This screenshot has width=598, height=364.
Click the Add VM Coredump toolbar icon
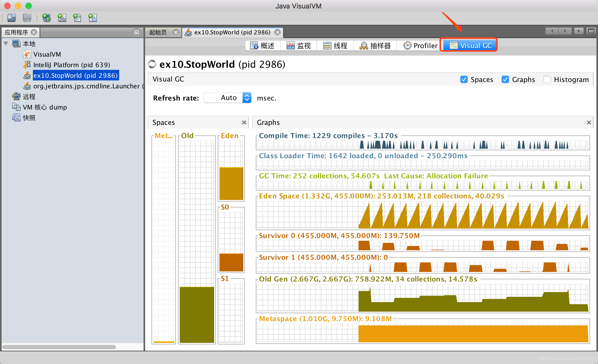pyautogui.click(x=77, y=18)
